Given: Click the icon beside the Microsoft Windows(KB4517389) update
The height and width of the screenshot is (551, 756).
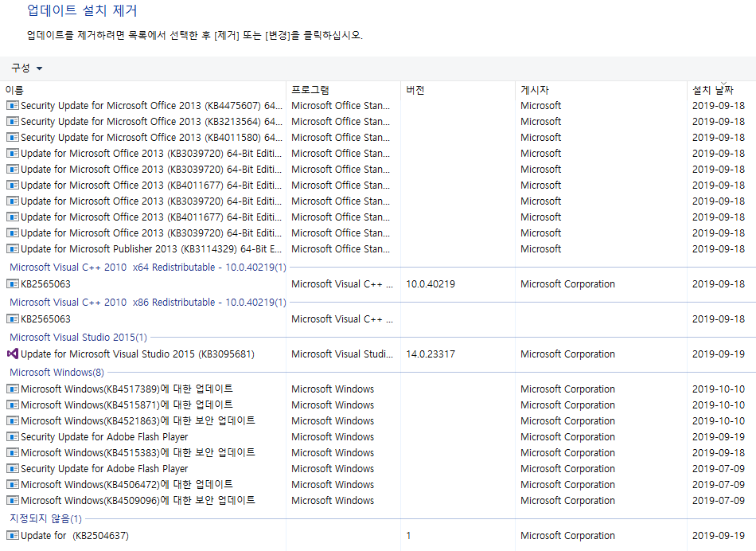Looking at the screenshot, I should pyautogui.click(x=13, y=389).
